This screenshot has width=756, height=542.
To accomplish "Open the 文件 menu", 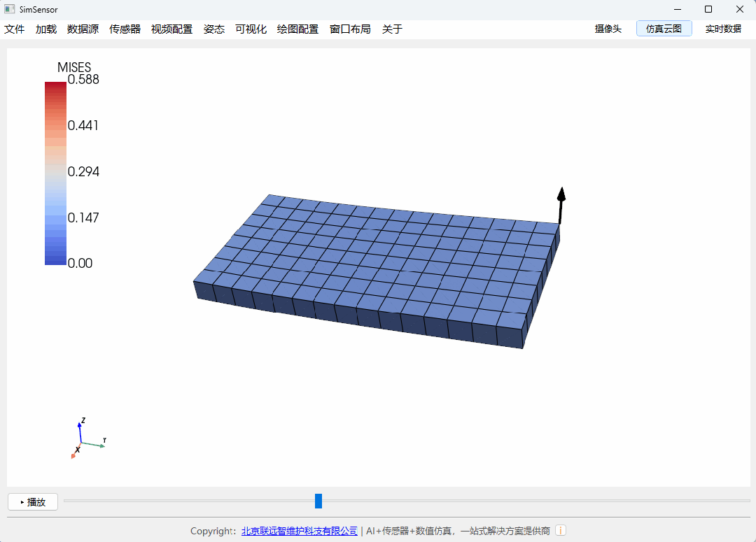I will [15, 29].
